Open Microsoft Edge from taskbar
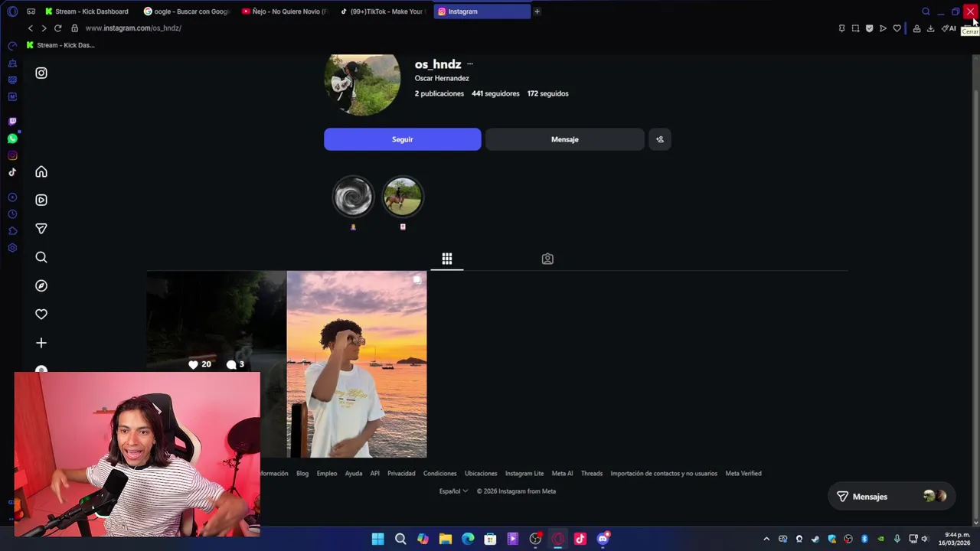980x551 pixels. tap(468, 539)
